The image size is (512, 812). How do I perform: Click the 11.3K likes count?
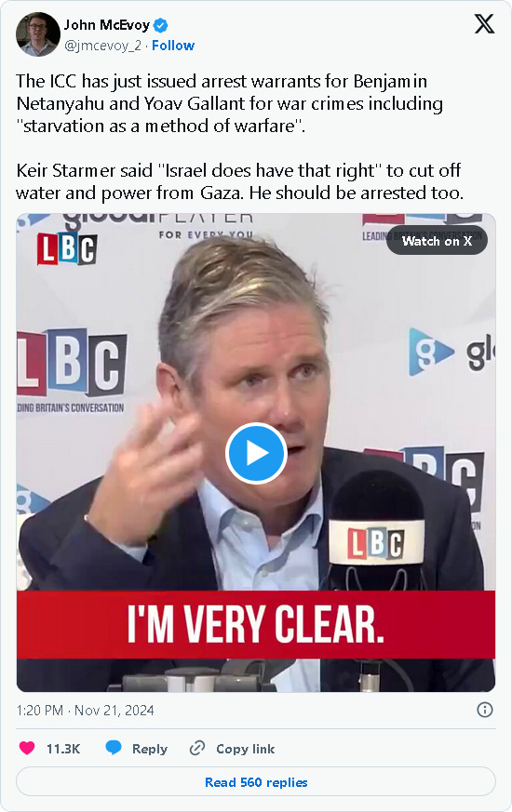[x=63, y=749]
